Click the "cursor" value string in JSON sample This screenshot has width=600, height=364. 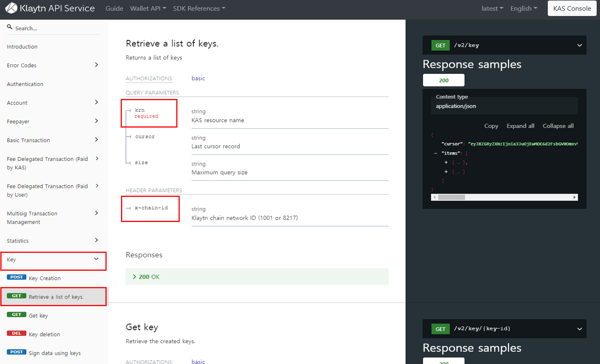pyautogui.click(x=523, y=144)
